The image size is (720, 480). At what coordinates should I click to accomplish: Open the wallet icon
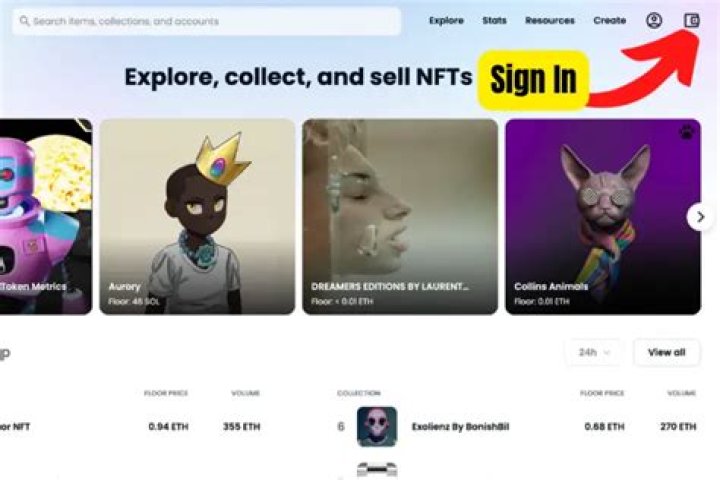point(692,21)
